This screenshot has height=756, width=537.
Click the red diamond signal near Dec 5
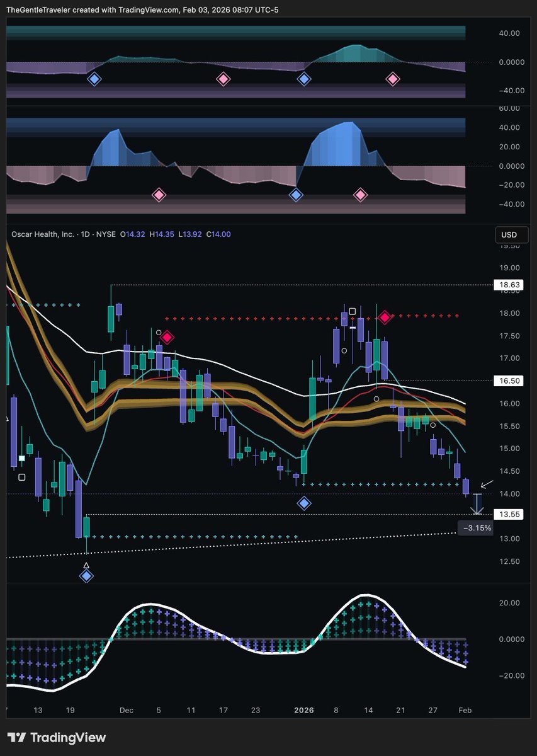pyautogui.click(x=167, y=338)
